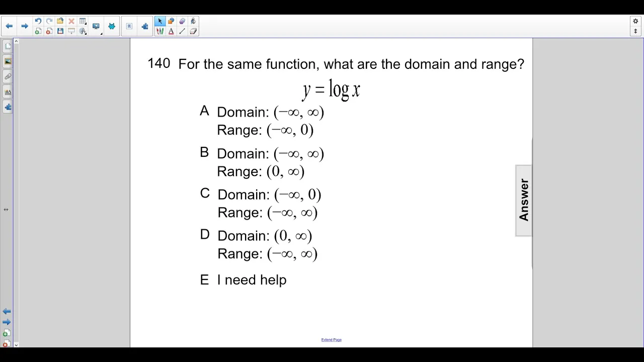This screenshot has width=644, height=362.
Task: Click the bottom-left delete page icon
Action: [x=6, y=344]
